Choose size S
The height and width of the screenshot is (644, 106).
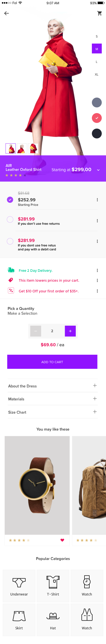[x=97, y=36]
